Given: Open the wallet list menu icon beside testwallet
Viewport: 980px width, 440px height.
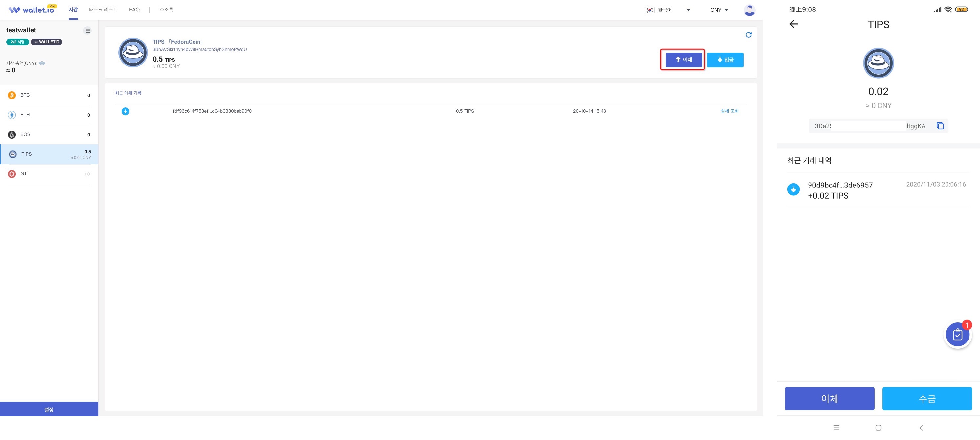Looking at the screenshot, I should [87, 31].
